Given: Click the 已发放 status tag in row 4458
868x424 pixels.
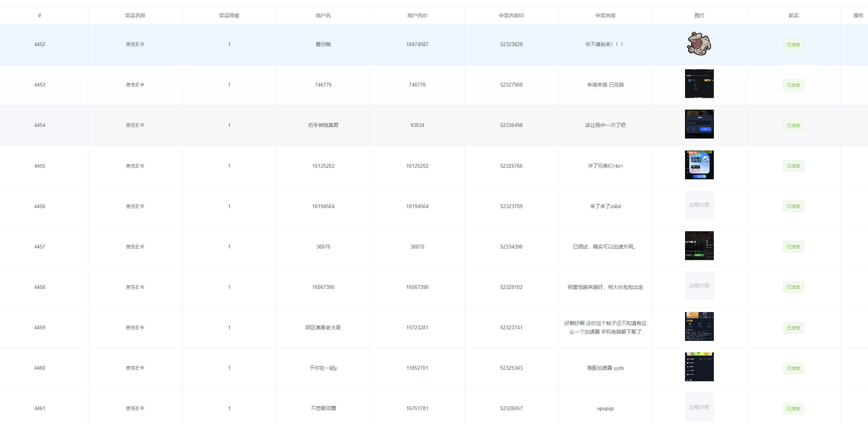Looking at the screenshot, I should (793, 287).
